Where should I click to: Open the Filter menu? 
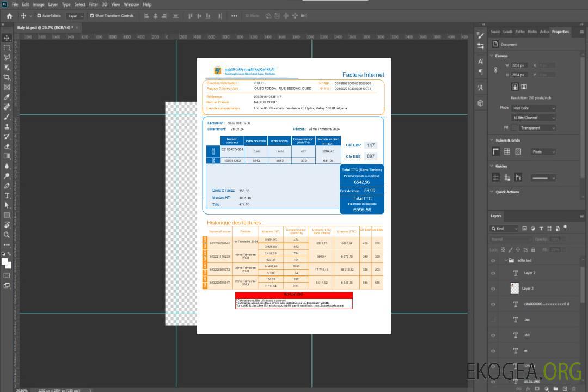(94, 4)
